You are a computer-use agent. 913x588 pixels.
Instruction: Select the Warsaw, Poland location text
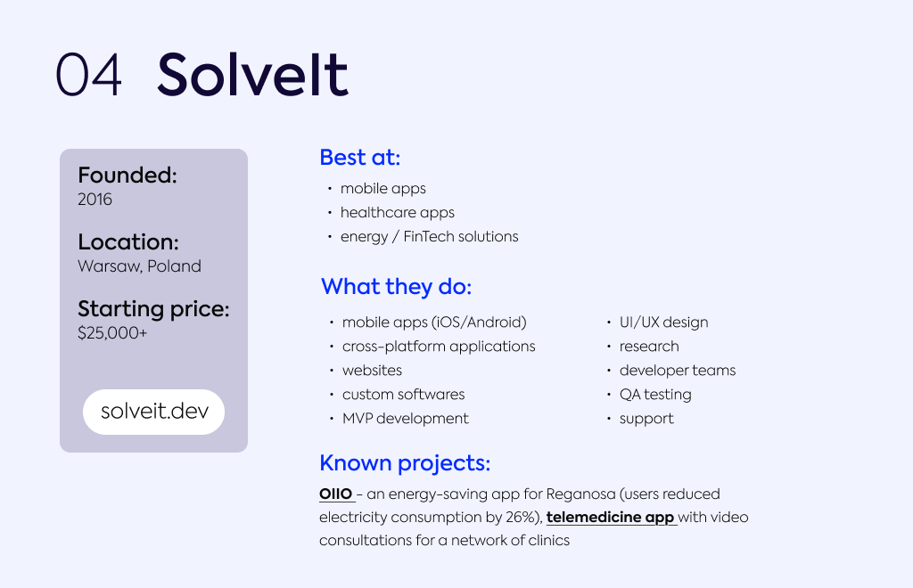tap(139, 266)
